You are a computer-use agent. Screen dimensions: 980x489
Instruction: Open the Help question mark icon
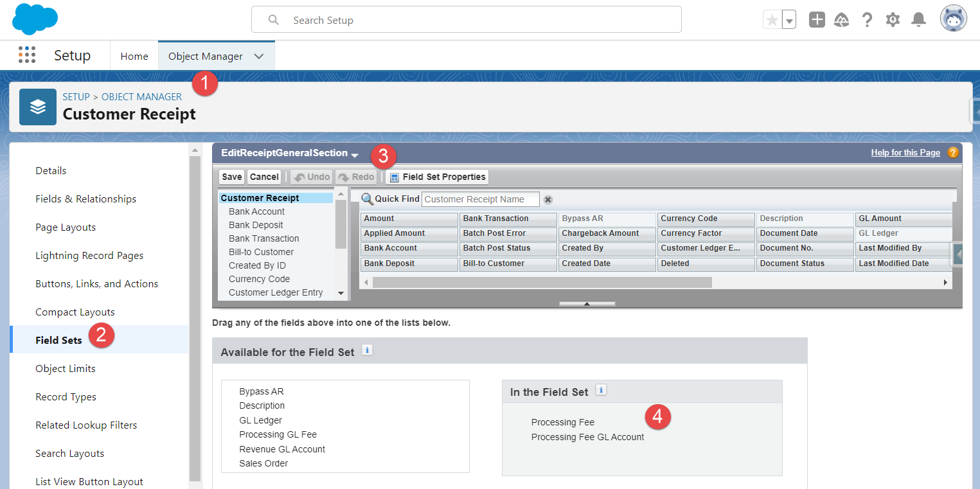click(x=867, y=20)
